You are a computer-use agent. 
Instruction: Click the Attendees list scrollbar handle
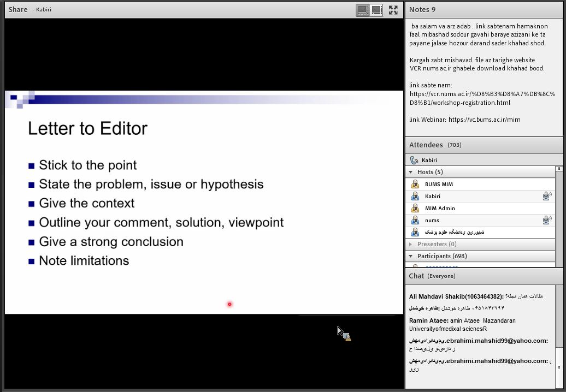[x=559, y=218]
